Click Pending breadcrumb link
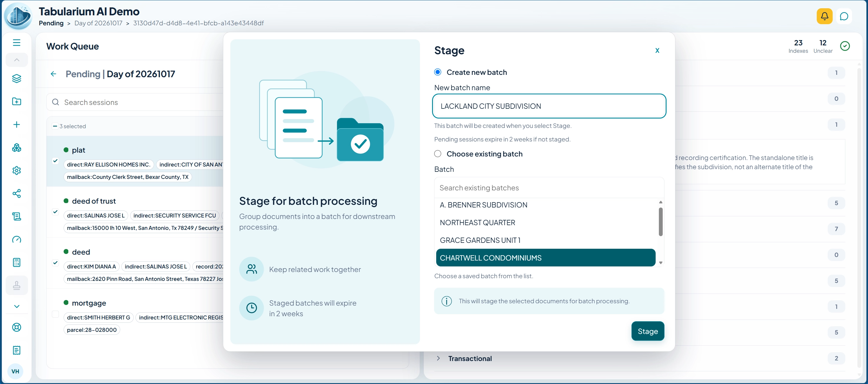 (x=51, y=23)
